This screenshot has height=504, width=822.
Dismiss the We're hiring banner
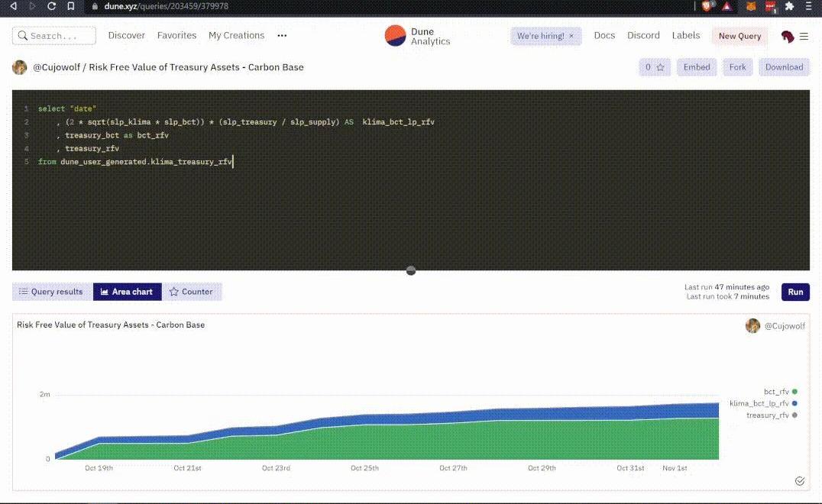(571, 36)
